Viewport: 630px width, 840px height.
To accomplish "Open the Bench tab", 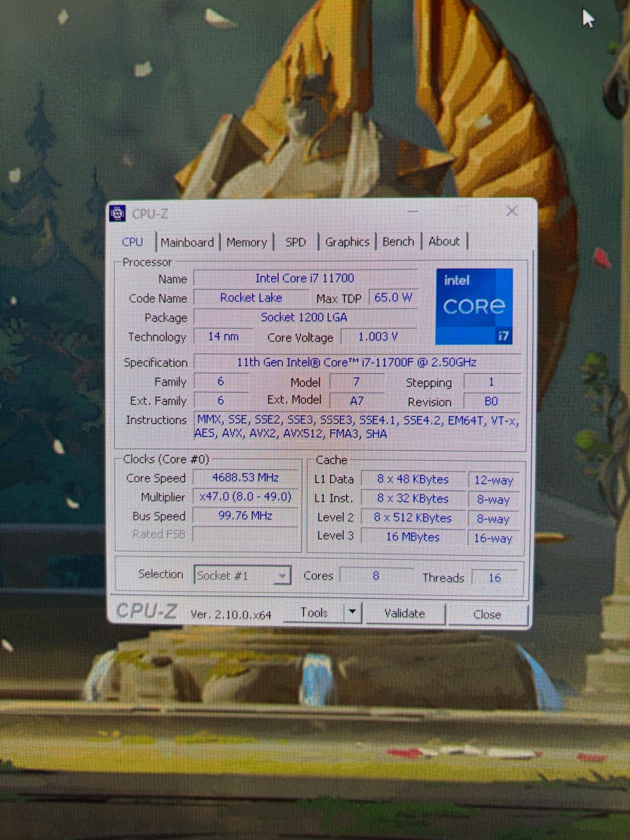I will [398, 241].
